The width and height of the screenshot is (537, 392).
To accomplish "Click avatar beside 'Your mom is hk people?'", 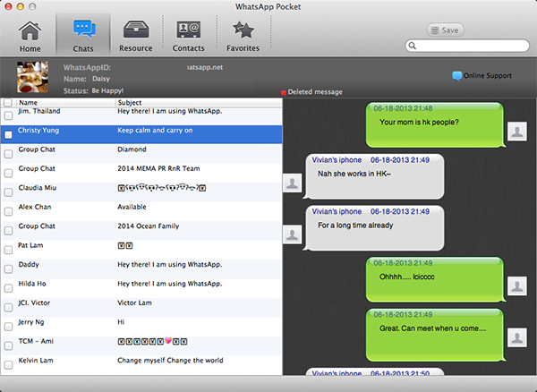I will pyautogui.click(x=516, y=132).
